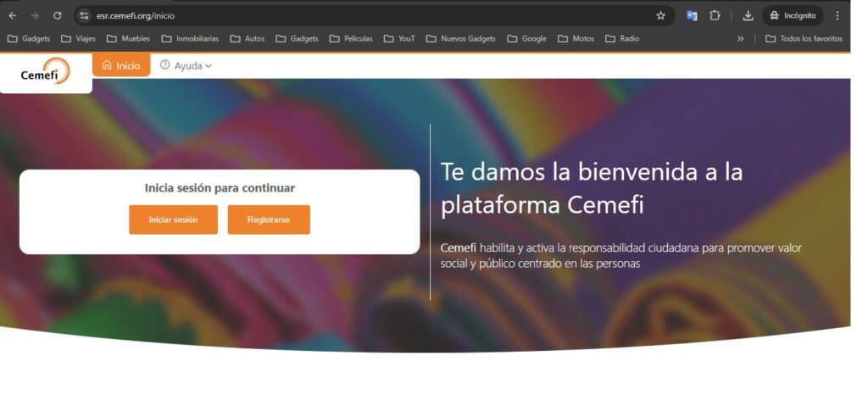Click the 'Te damos la bienvenida' headline
The height and width of the screenshot is (417, 868).
tap(591, 188)
